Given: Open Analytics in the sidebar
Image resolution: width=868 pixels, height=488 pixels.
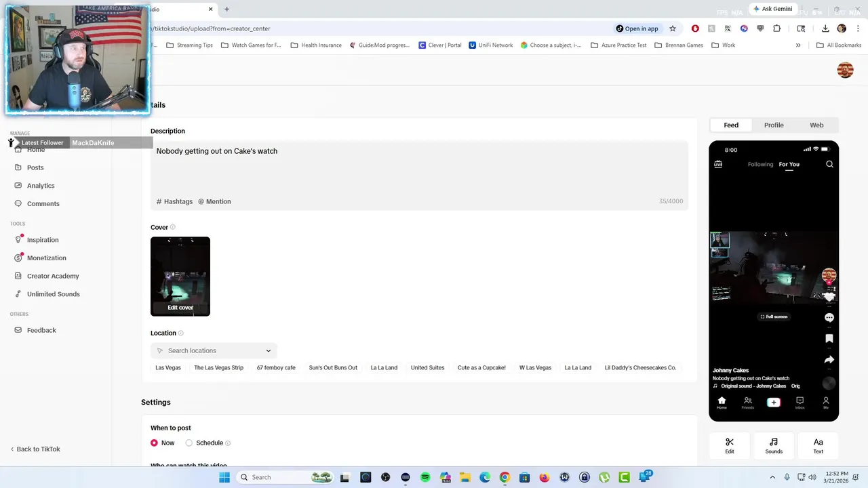Looking at the screenshot, I should point(41,186).
